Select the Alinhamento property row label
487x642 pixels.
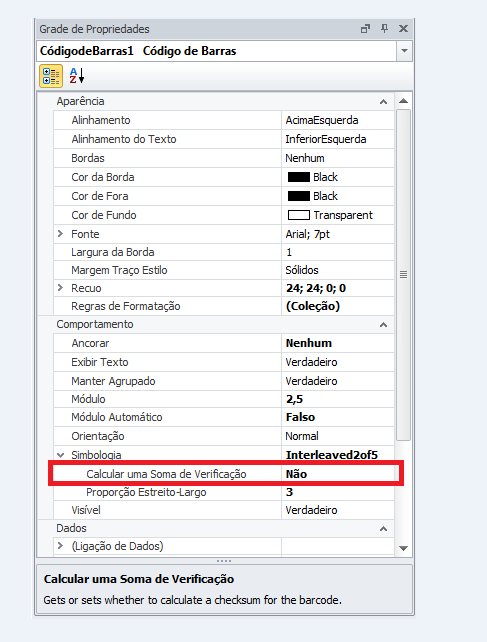[x=101, y=120]
